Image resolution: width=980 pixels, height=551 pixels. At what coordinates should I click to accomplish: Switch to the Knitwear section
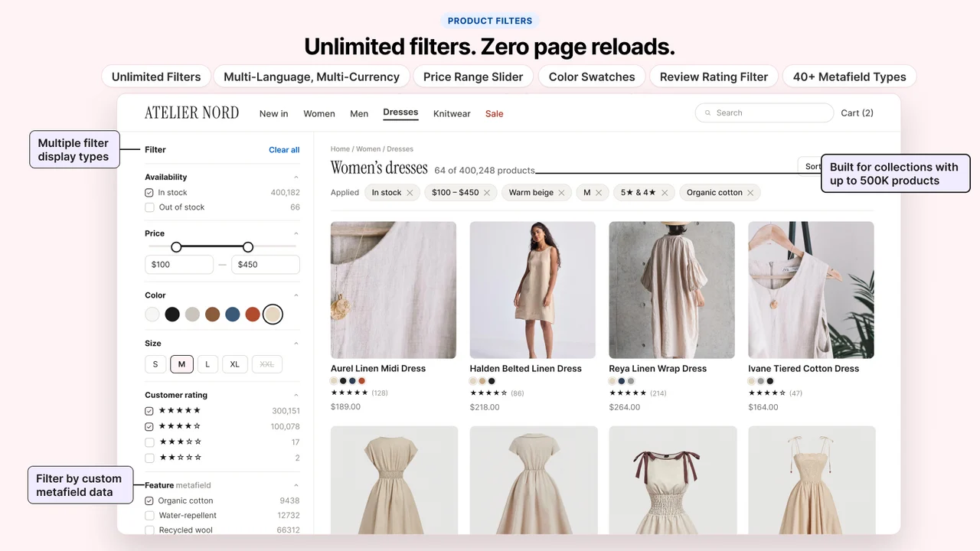coord(452,114)
